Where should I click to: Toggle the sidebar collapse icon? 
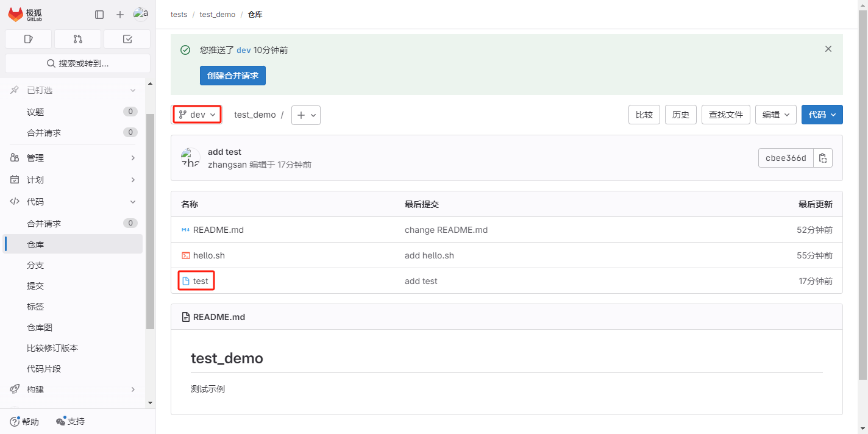tap(99, 15)
